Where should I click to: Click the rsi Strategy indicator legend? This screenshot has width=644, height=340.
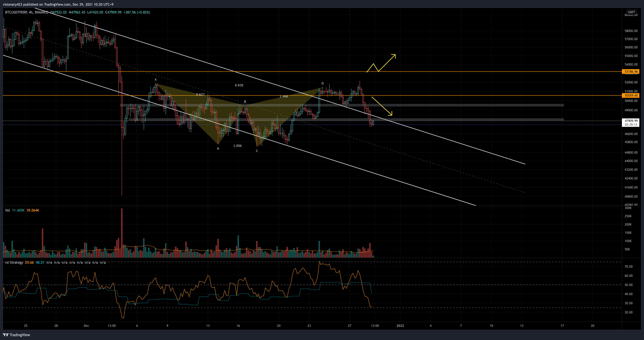coord(14,262)
